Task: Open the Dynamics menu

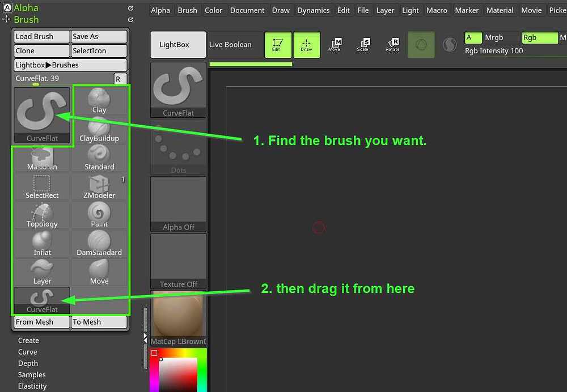Action: click(x=313, y=10)
